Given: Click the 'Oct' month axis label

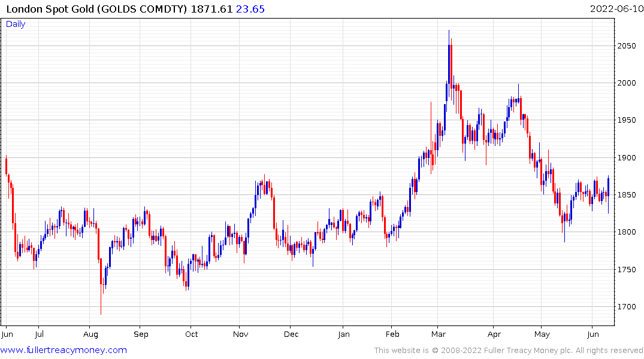Looking at the screenshot, I should [x=191, y=334].
